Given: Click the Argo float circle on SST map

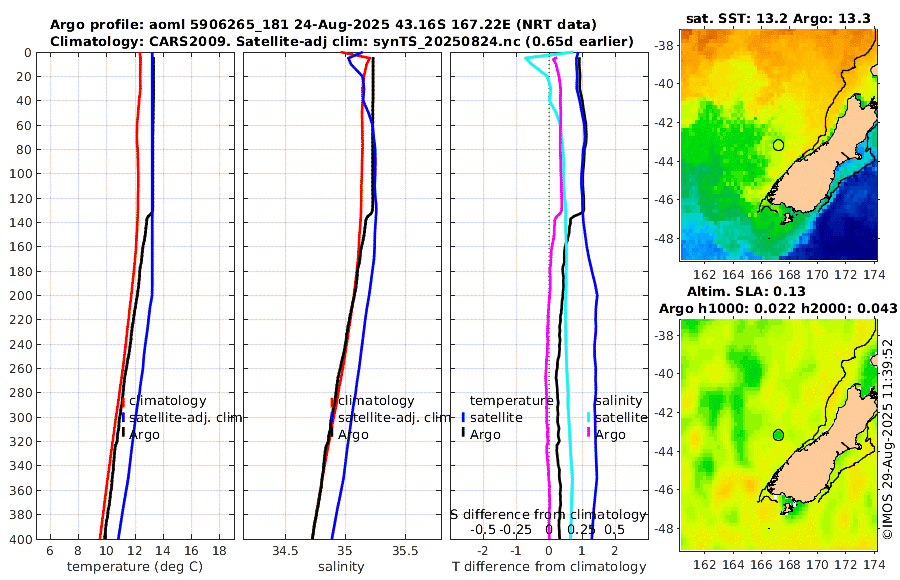Looking at the screenshot, I should coord(778,145).
